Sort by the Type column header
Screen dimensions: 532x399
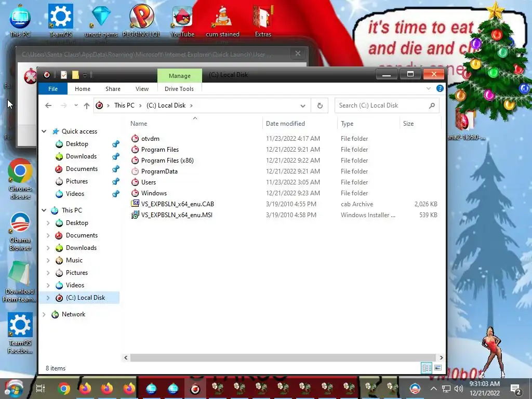click(x=369, y=124)
